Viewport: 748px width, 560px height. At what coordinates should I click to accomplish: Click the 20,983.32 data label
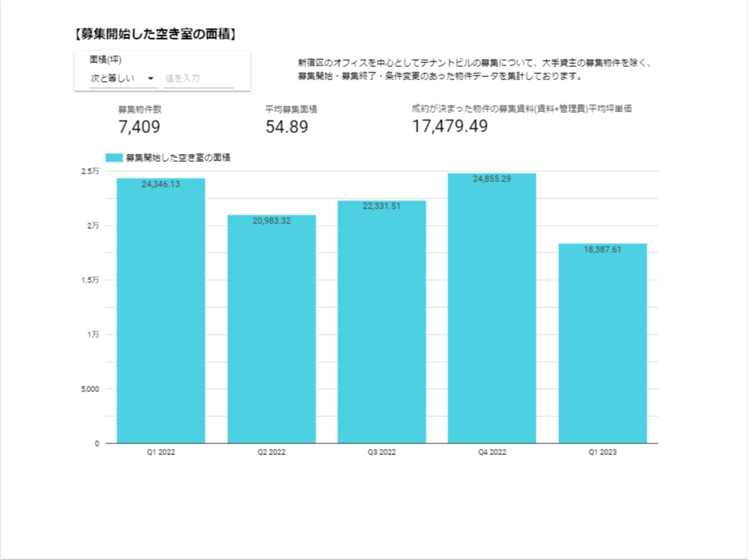point(272,221)
